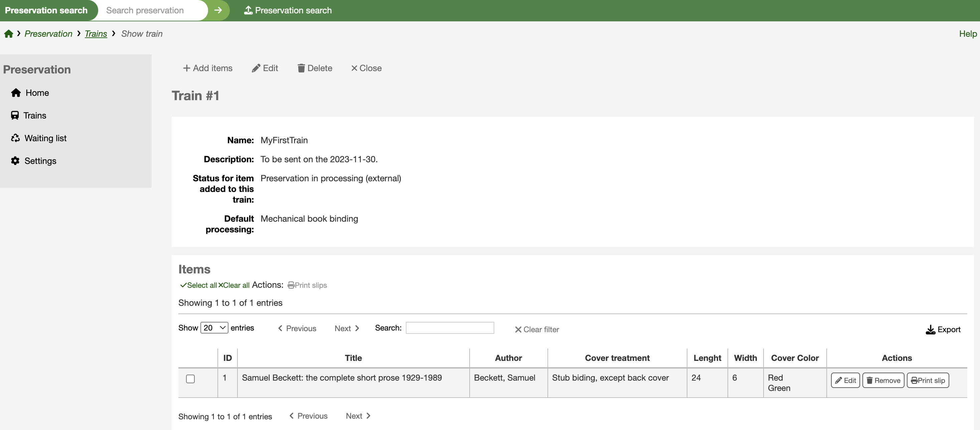The height and width of the screenshot is (430, 980).
Task: Click the Close icon to close train view
Action: coord(354,67)
